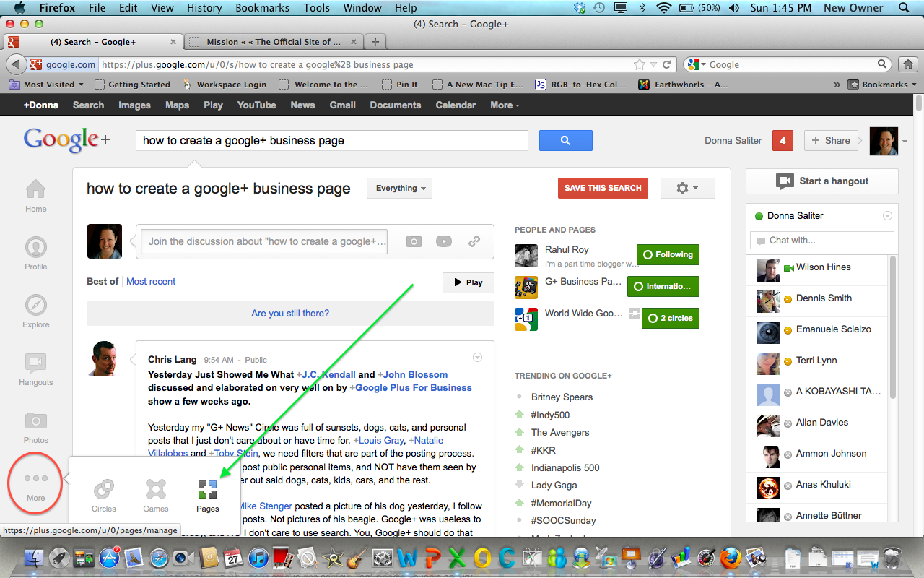Click the Google+ logo
The width and height of the screenshot is (924, 578).
(66, 139)
